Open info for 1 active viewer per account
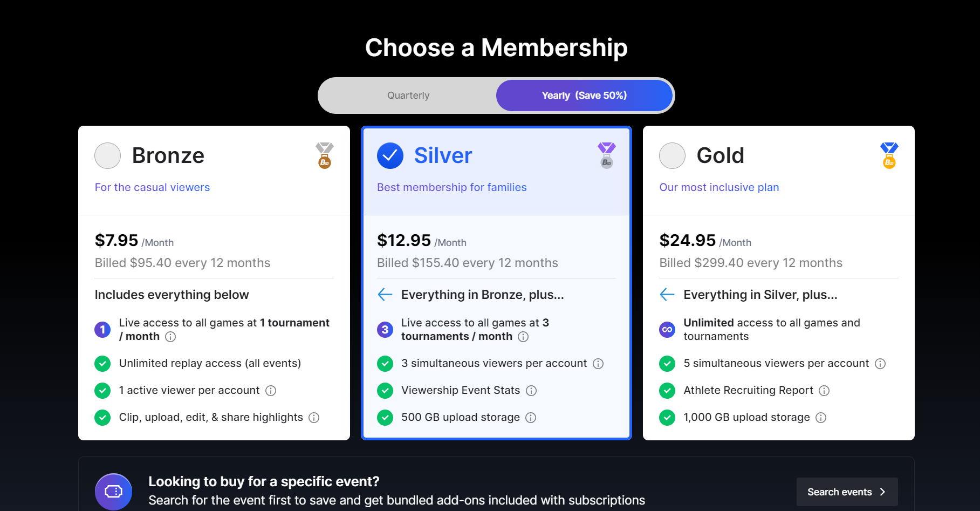This screenshot has height=511, width=980. pos(271,391)
